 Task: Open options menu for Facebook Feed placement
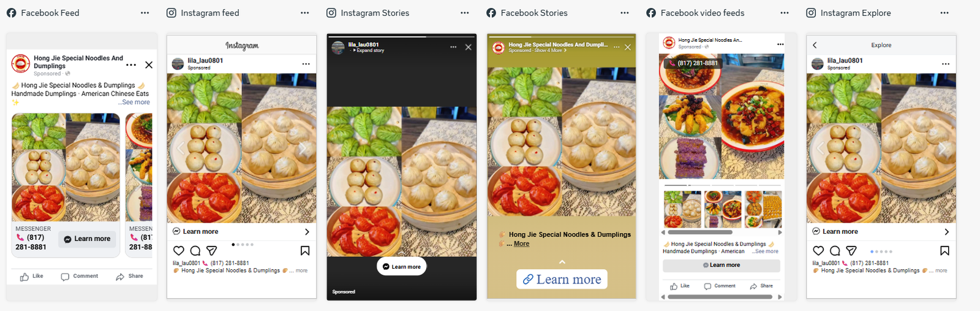click(x=145, y=13)
